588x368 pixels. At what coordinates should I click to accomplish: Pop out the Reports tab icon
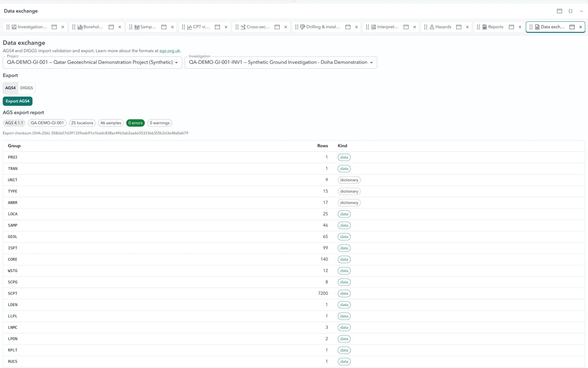click(x=511, y=27)
